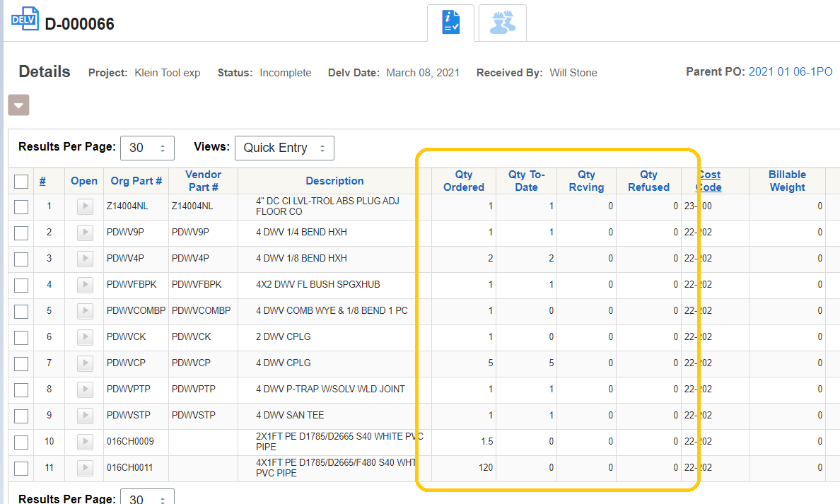Image resolution: width=840 pixels, height=504 pixels.
Task: Check the box for row 3 PDWV4P
Action: click(21, 259)
